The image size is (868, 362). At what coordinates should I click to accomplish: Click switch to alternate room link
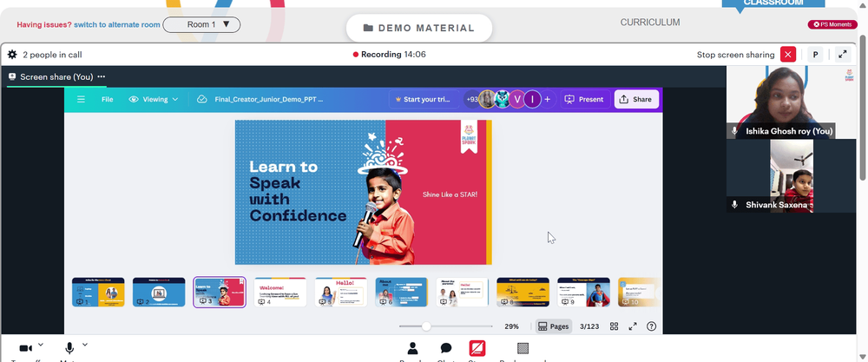pyautogui.click(x=117, y=24)
